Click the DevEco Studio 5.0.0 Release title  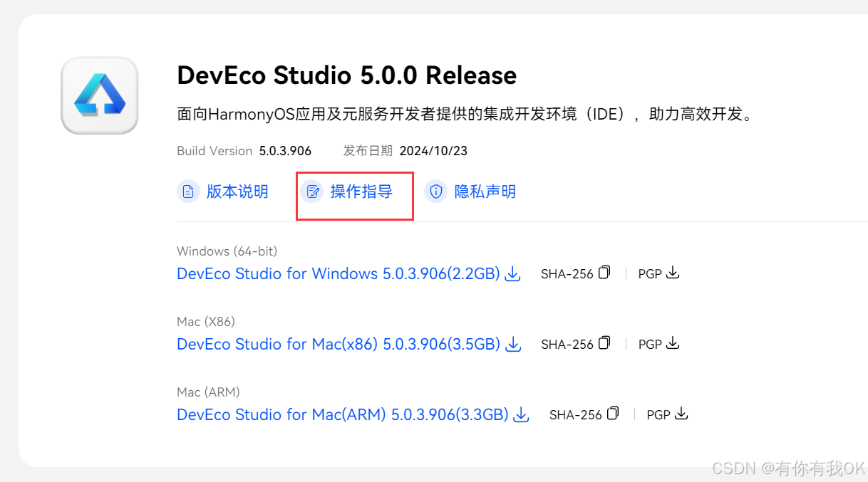(x=346, y=75)
